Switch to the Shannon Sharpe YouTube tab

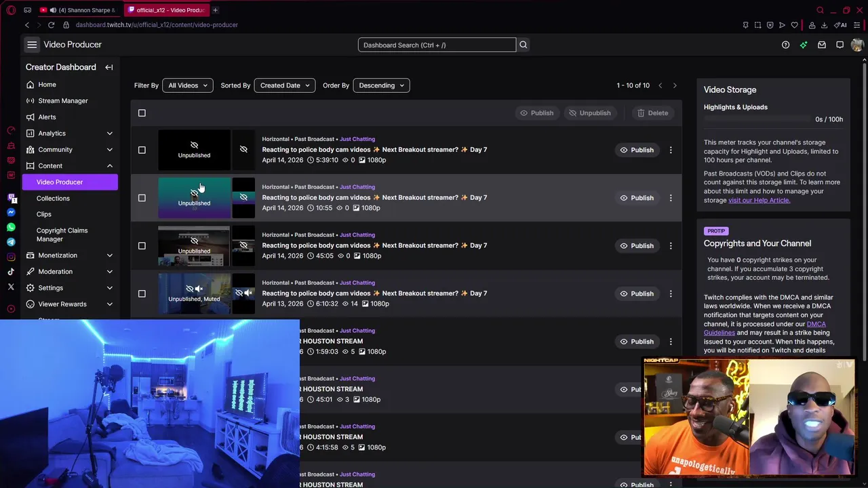pyautogui.click(x=79, y=10)
